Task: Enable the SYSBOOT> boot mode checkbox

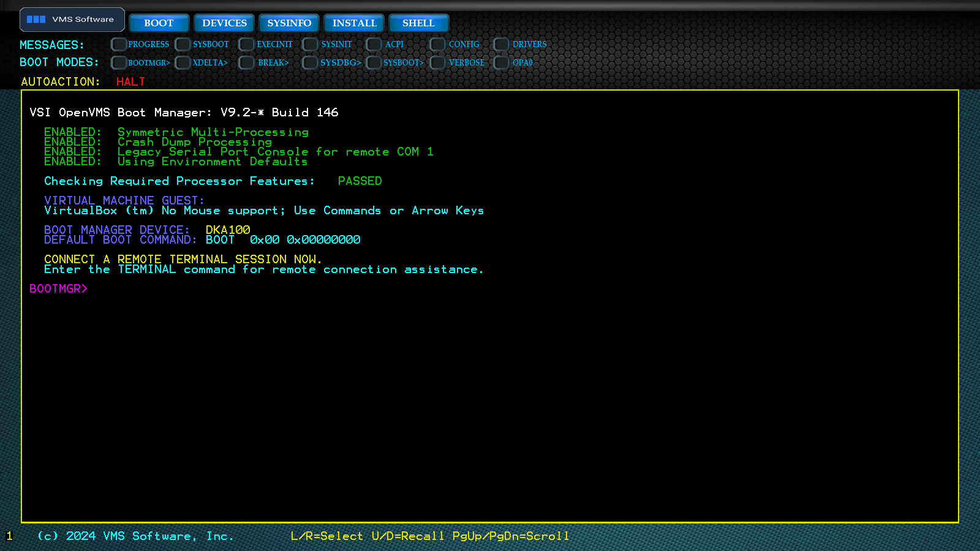Action: 374,62
